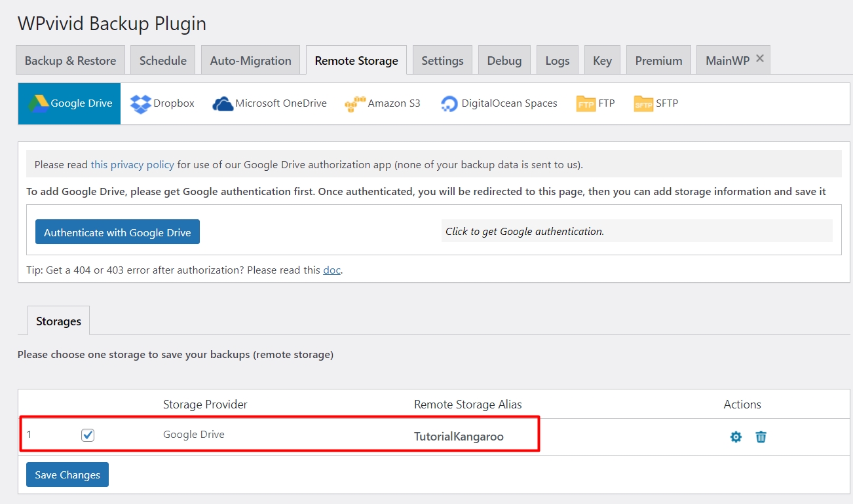The width and height of the screenshot is (853, 504).
Task: Select the DigitalOcean Spaces icon
Action: [449, 103]
